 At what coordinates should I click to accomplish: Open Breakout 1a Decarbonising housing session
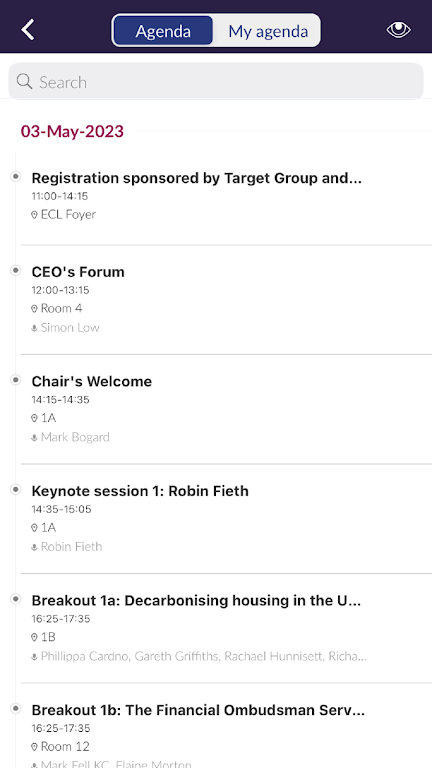[226, 629]
